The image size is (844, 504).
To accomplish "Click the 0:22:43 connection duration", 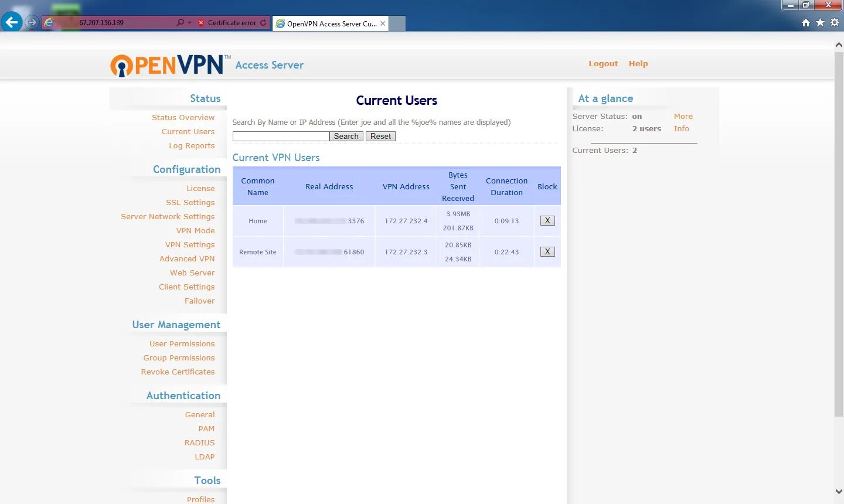I will click(507, 252).
